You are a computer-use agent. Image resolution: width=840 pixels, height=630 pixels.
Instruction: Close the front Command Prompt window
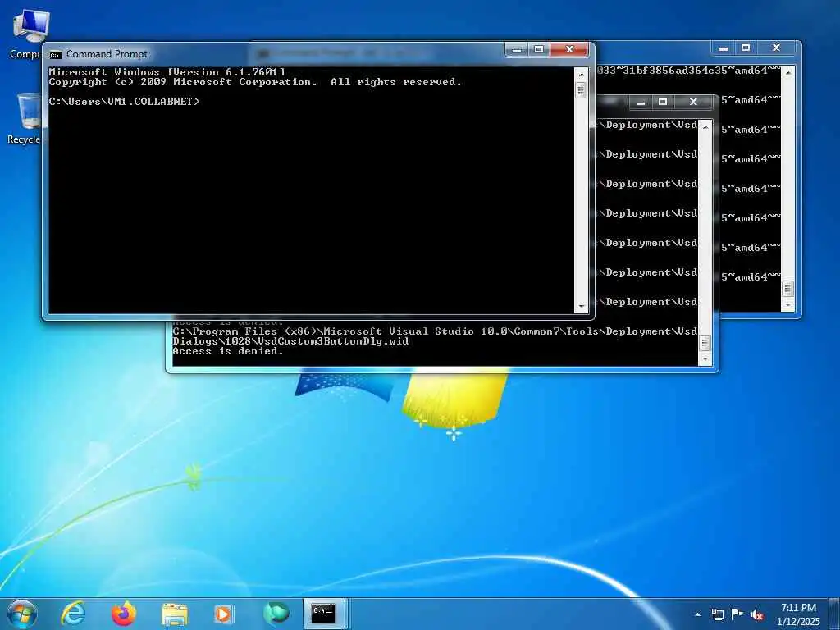point(569,50)
